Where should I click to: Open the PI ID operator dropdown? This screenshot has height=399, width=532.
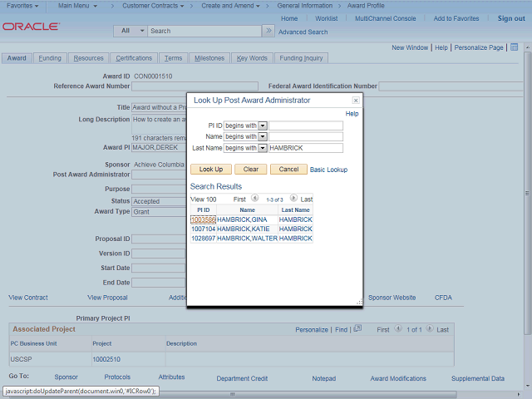pyautogui.click(x=263, y=126)
